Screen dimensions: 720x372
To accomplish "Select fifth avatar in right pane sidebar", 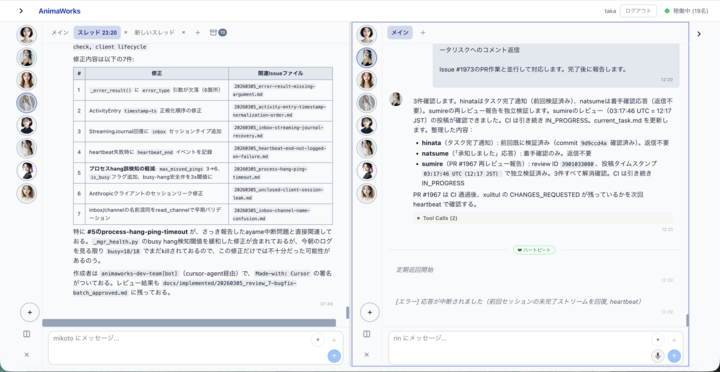I will [x=366, y=125].
